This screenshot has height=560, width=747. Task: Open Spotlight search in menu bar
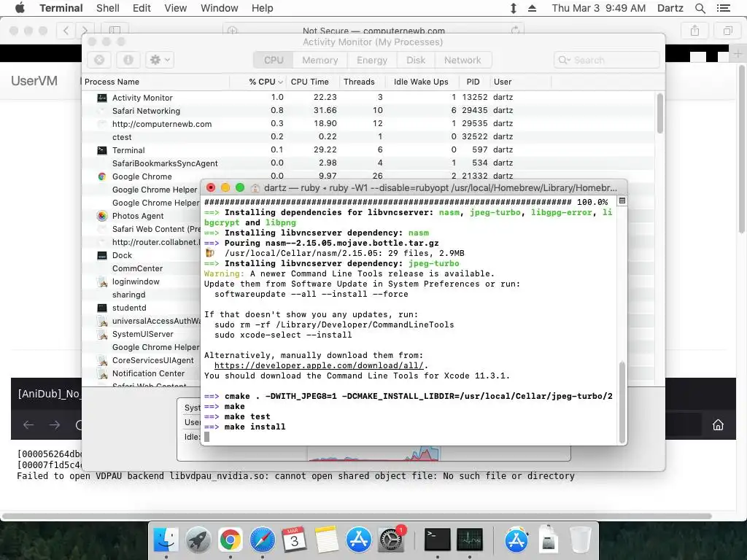(700, 8)
